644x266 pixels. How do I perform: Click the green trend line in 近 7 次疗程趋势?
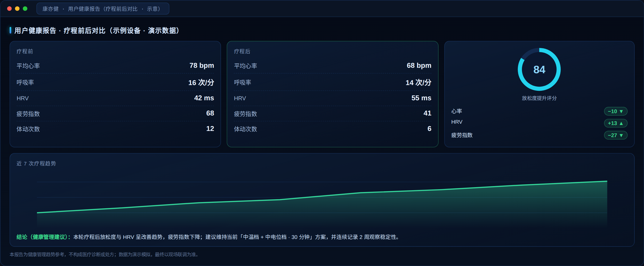322,196
